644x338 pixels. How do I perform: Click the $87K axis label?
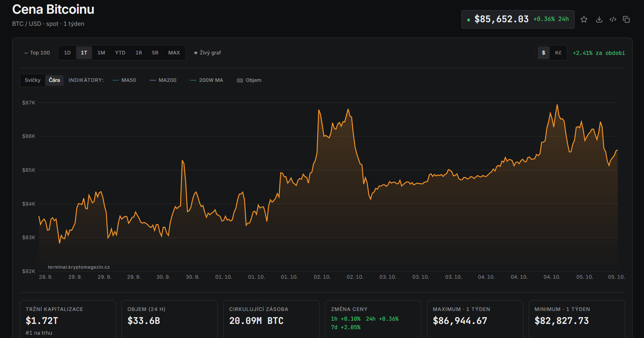(29, 103)
